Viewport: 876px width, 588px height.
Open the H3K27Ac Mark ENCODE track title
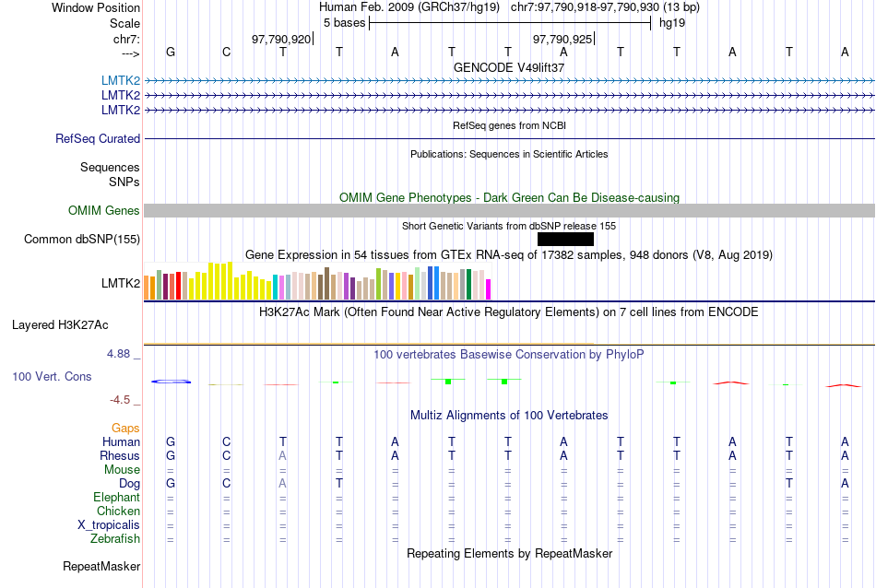(509, 312)
